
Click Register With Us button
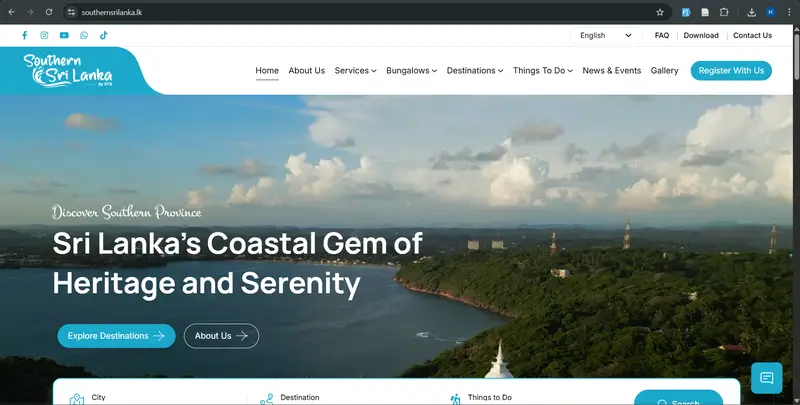point(731,70)
